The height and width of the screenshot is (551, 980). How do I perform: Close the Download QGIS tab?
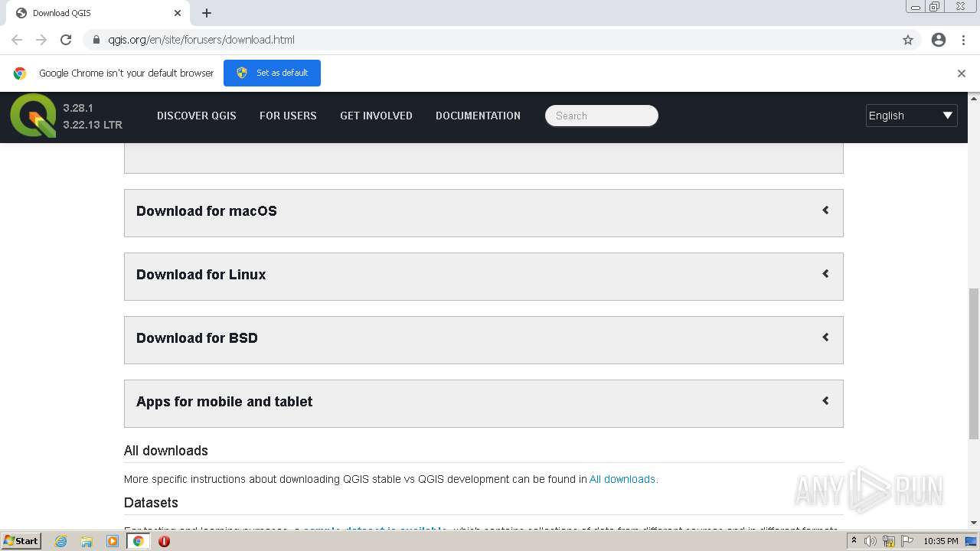178,13
